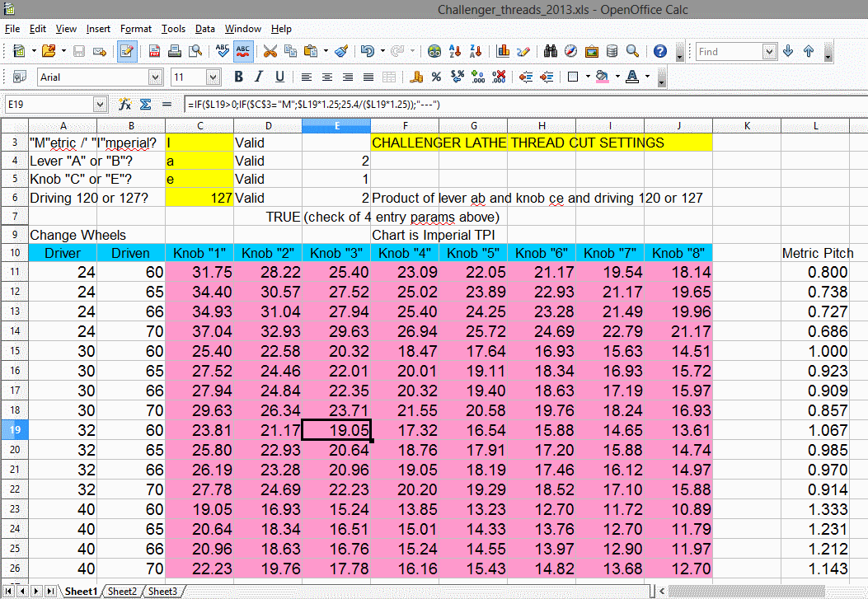Apply Percent number format icon
The width and height of the screenshot is (868, 599).
pyautogui.click(x=436, y=77)
